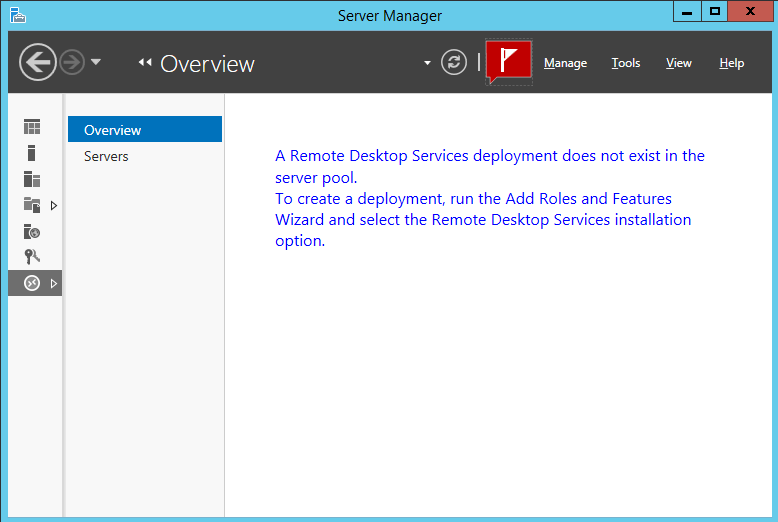Viewport: 778px width, 522px height.
Task: Click the red notifications flag
Action: click(508, 63)
